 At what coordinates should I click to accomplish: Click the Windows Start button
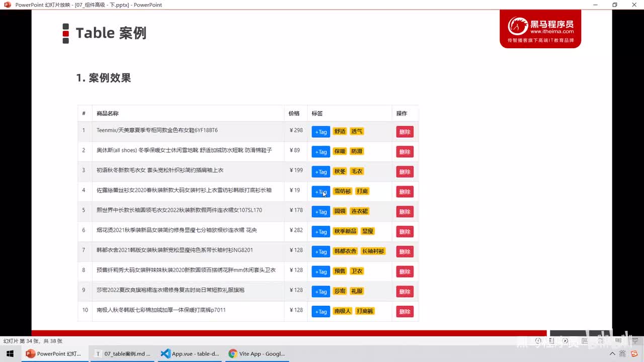click(10, 354)
